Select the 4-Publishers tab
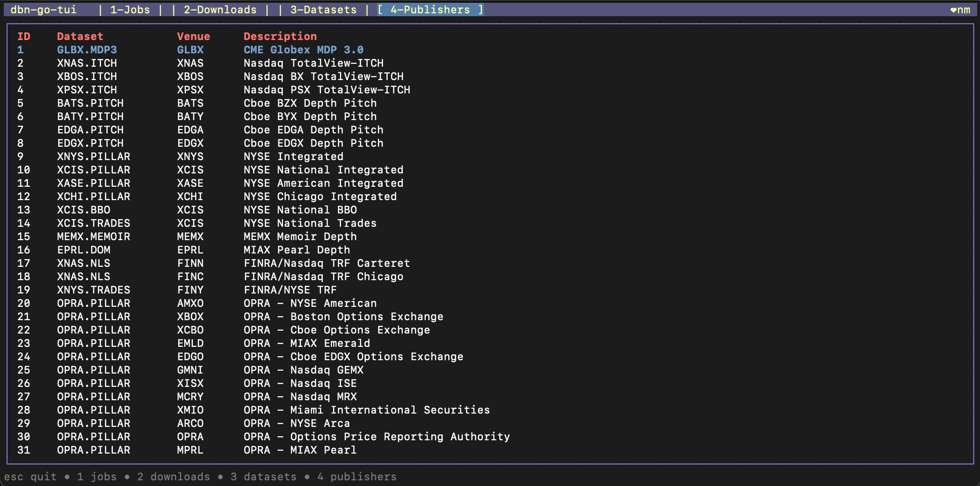 [x=430, y=10]
